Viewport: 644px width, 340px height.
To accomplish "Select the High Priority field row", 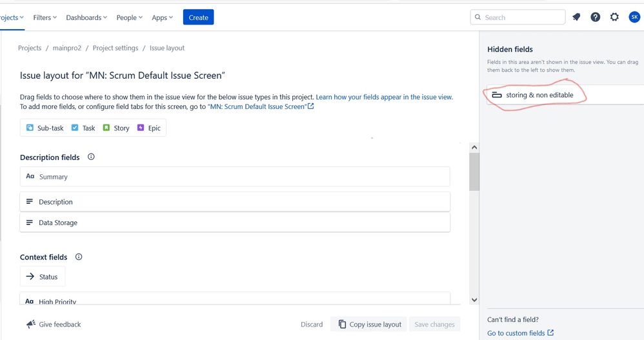I will tap(235, 299).
